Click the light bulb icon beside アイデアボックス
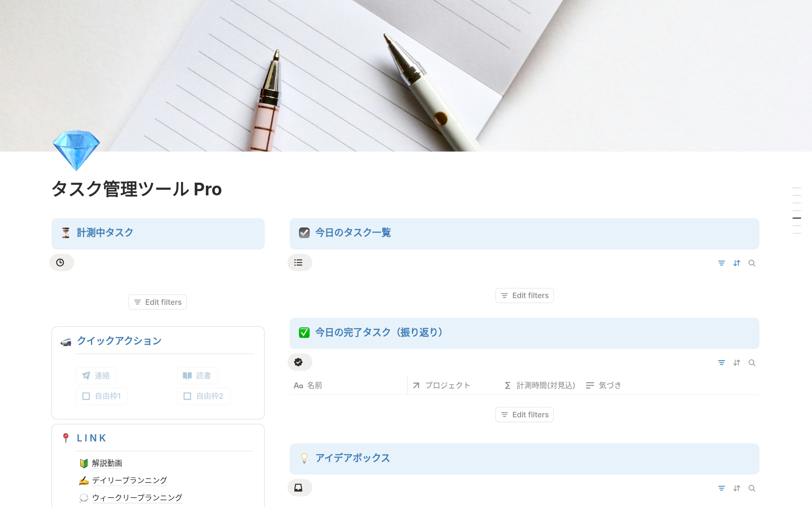Viewport: 812px width, 507px height. [x=304, y=458]
